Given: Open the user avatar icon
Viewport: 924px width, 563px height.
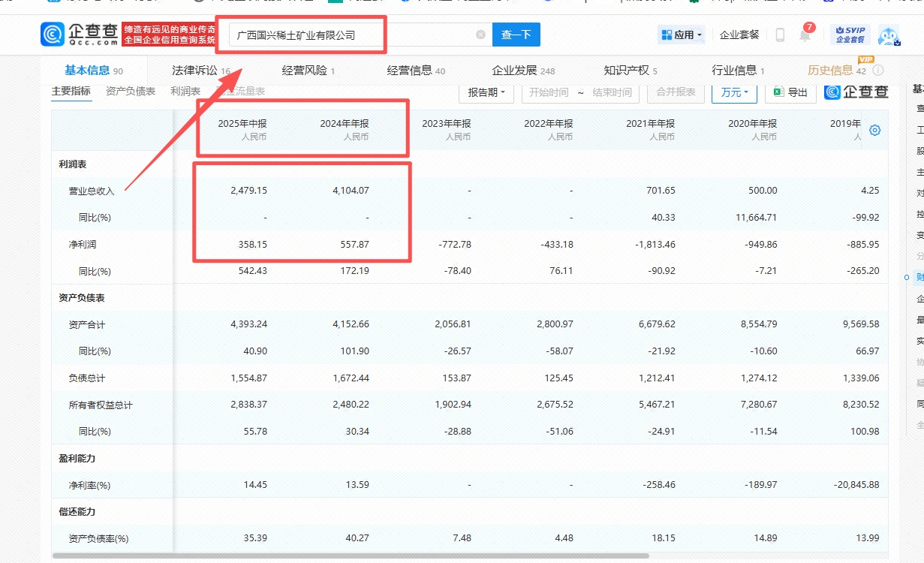Looking at the screenshot, I should tap(888, 35).
